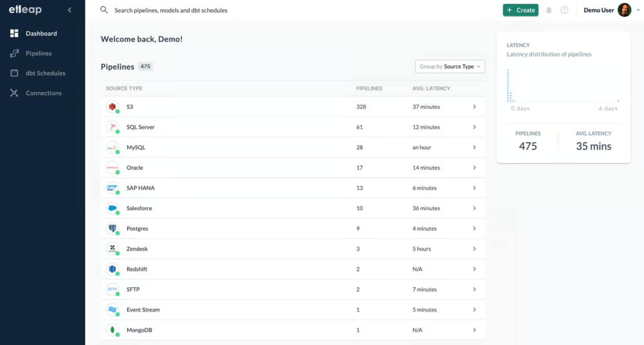644x345 pixels.
Task: Click the 6 days latency chart dot
Action: tap(618, 101)
